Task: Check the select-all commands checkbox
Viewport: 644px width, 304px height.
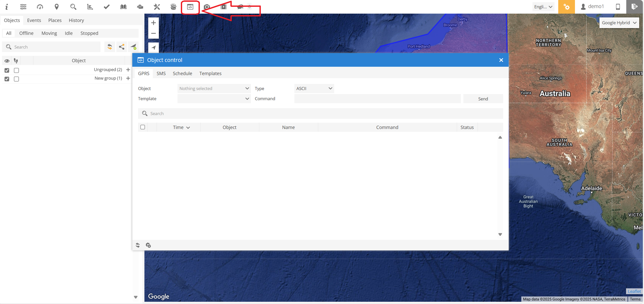Action: pyautogui.click(x=143, y=127)
